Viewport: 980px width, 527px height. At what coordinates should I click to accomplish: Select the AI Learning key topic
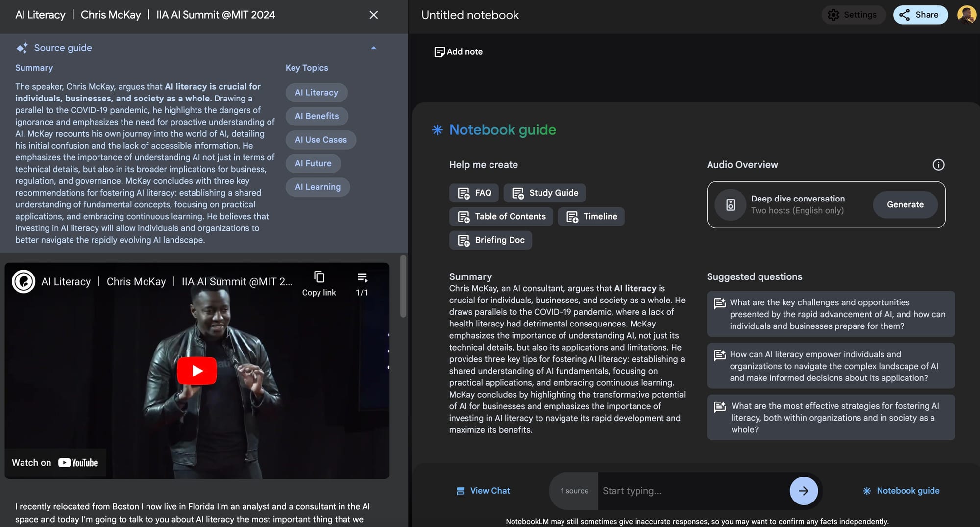(318, 187)
